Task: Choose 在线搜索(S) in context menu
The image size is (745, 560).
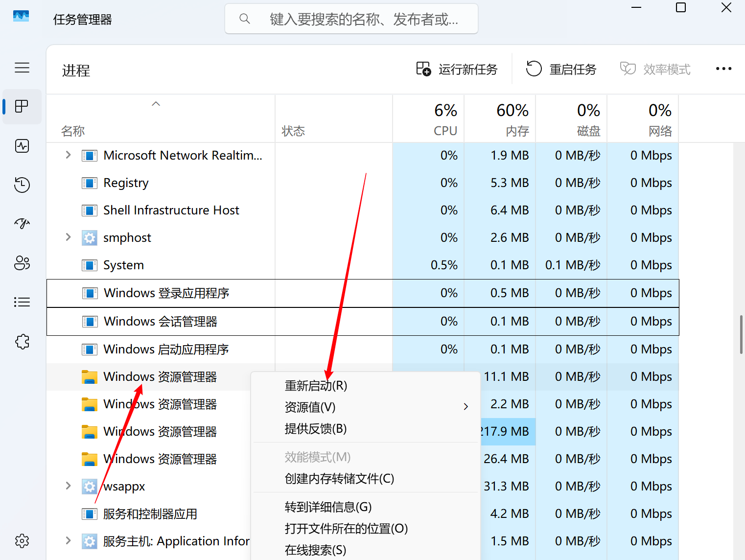Action: 365,550
